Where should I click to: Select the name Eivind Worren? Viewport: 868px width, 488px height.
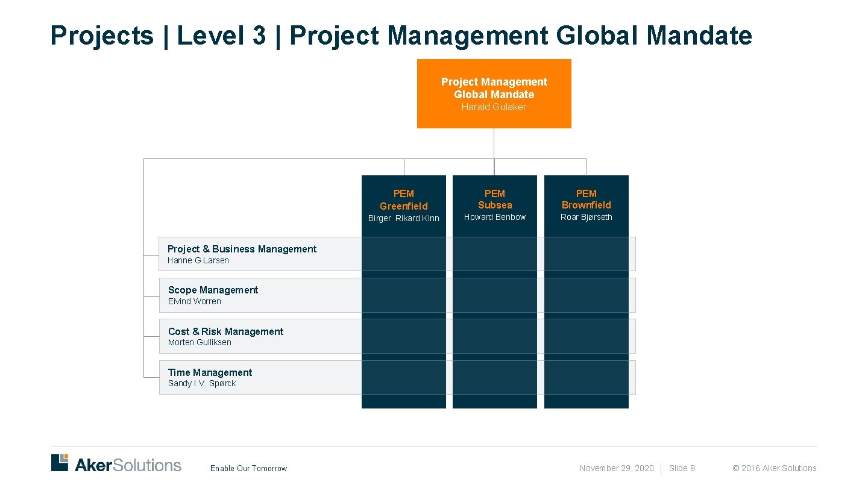pos(195,301)
